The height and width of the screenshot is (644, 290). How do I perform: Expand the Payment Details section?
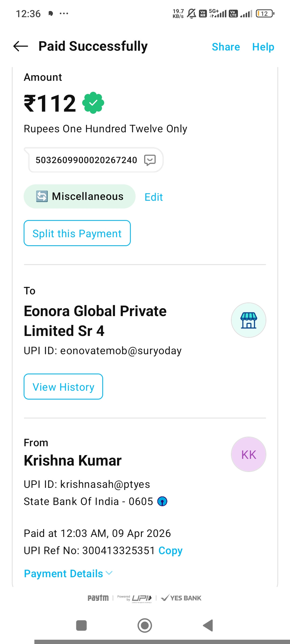(64, 573)
